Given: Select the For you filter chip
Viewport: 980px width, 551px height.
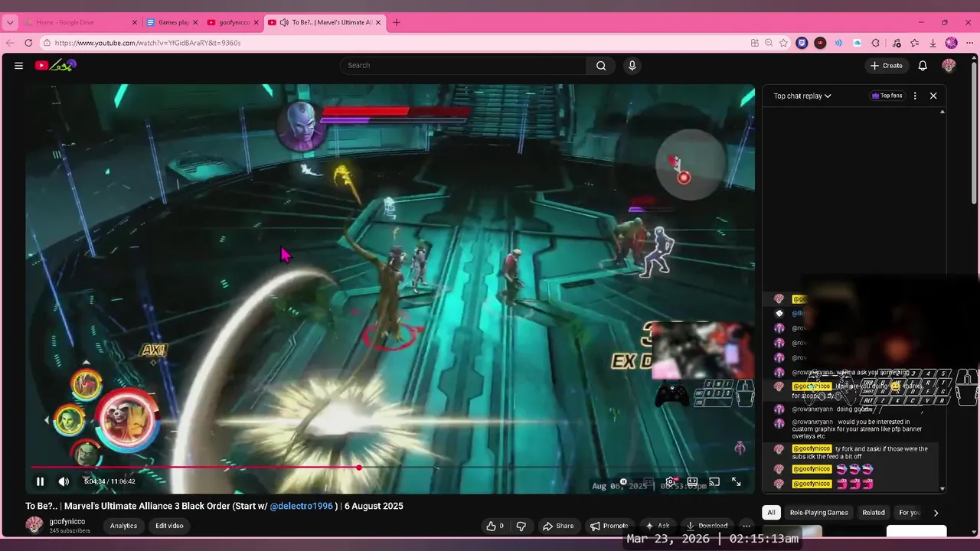Looking at the screenshot, I should tap(909, 513).
